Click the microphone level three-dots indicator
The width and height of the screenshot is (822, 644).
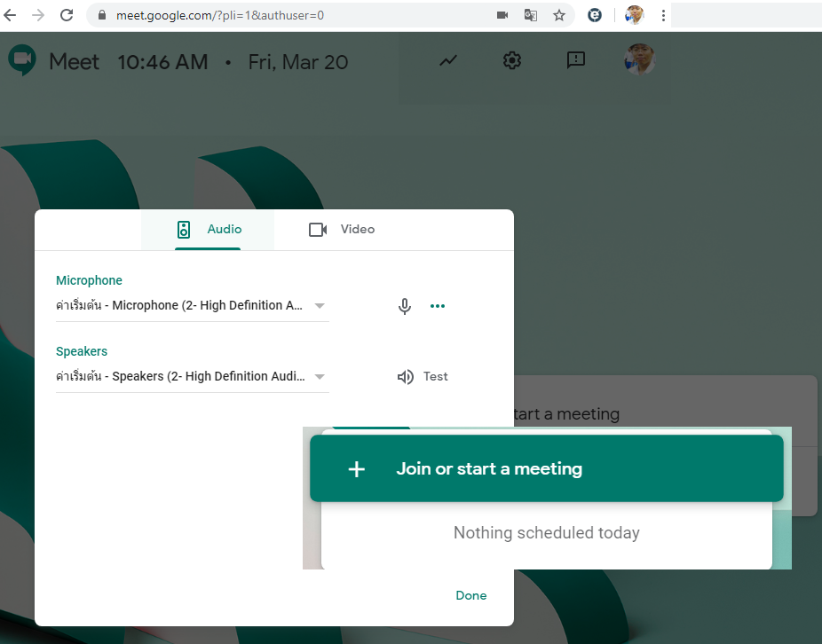tap(438, 306)
